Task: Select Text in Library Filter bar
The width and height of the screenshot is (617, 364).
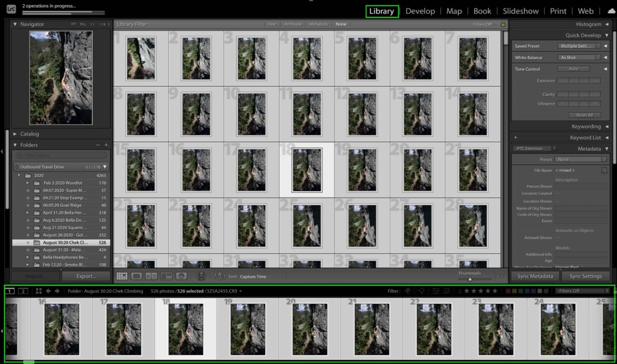Action: [272, 24]
